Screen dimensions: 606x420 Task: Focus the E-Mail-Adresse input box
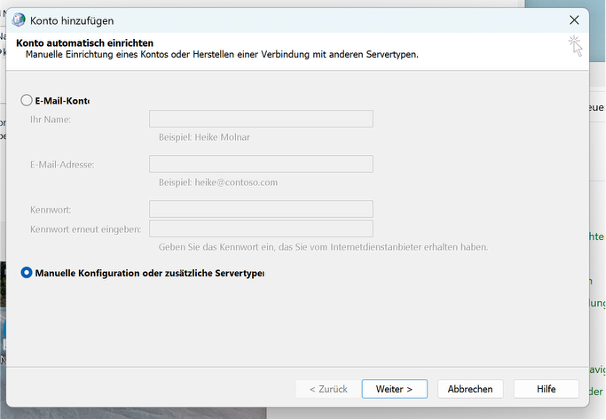(261, 164)
